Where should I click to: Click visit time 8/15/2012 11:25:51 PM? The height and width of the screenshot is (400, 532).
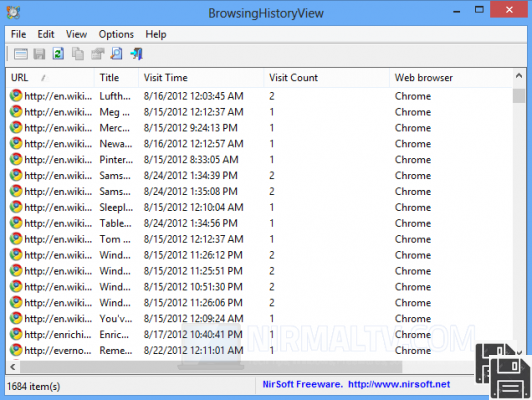tap(193, 271)
